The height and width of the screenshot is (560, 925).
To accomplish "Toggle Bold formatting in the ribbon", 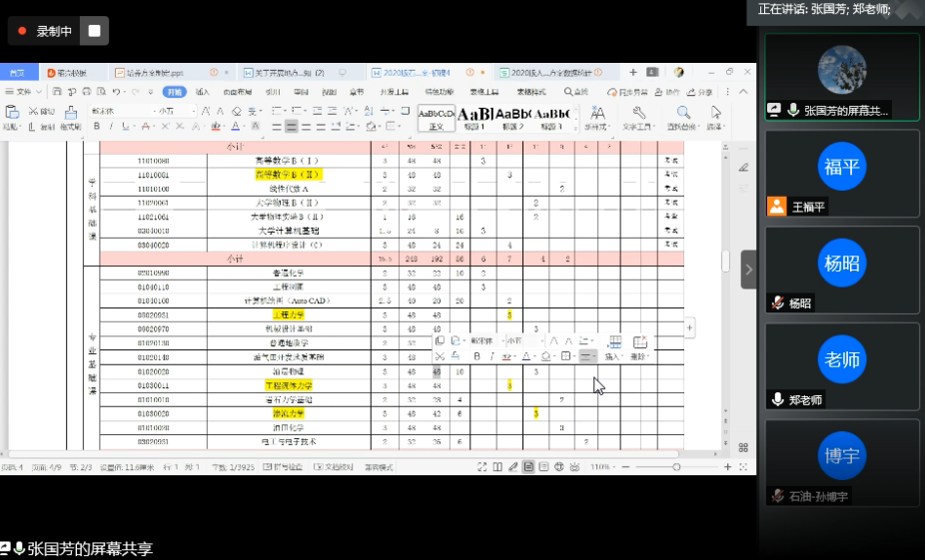I will [x=97, y=127].
